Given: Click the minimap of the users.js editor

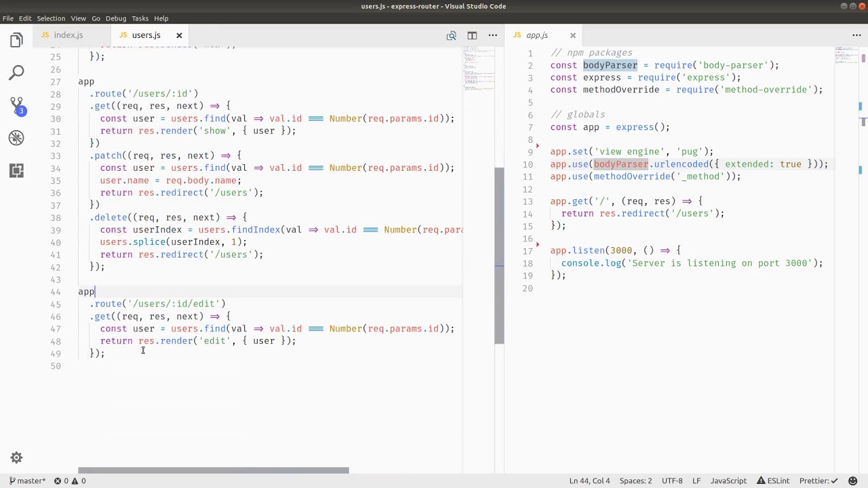Looking at the screenshot, I should [x=479, y=68].
